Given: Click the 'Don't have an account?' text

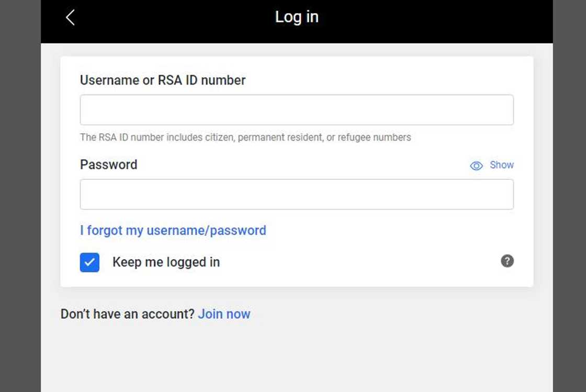Looking at the screenshot, I should pos(128,314).
